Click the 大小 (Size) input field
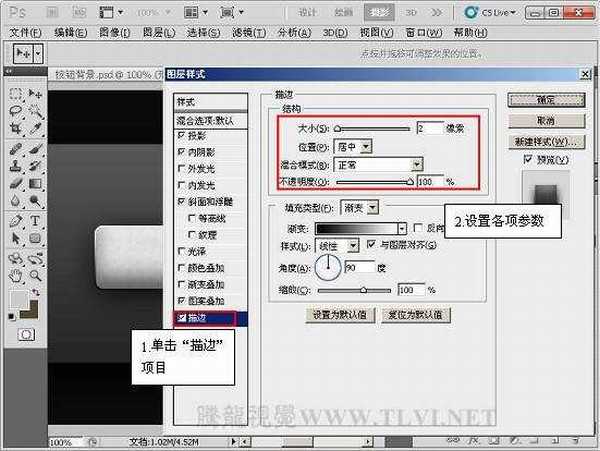Viewport: 600px width, 451px height. pos(430,128)
